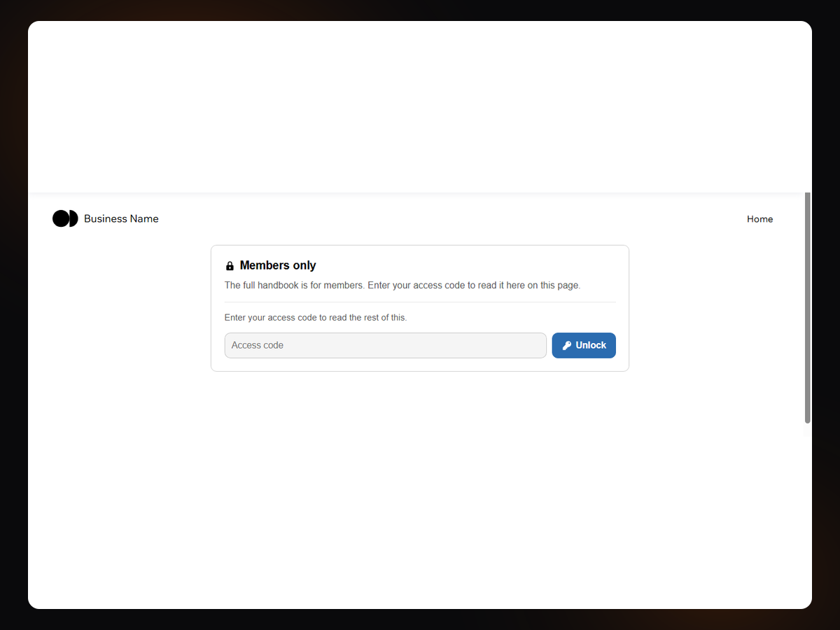Click the Business Name site title
This screenshot has height=630, width=840.
pos(121,218)
